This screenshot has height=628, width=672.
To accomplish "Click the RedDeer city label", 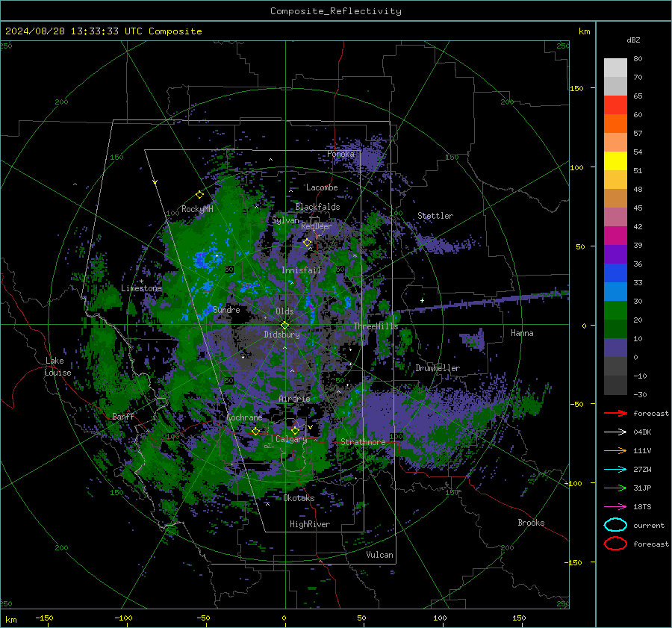I will 317,226.
